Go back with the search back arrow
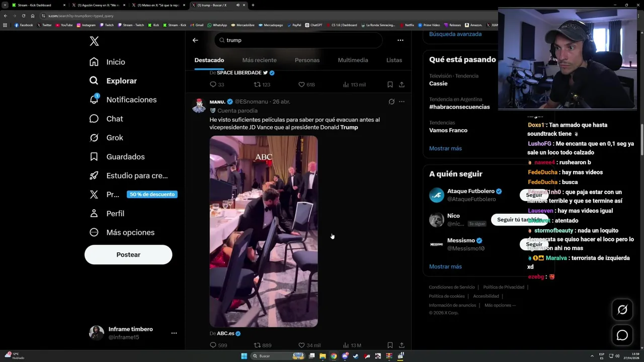The height and width of the screenshot is (362, 644). click(x=195, y=40)
